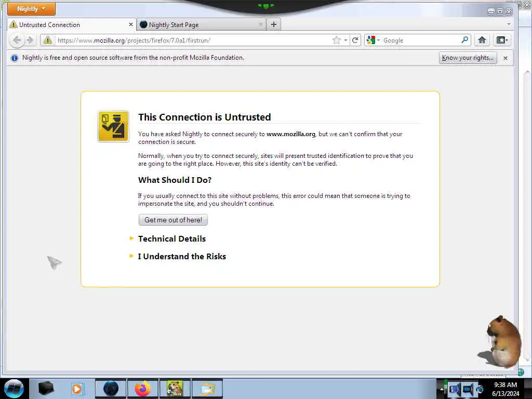Screen dimensions: 532x399
Task: Click the Know your rights button
Action: (468, 58)
